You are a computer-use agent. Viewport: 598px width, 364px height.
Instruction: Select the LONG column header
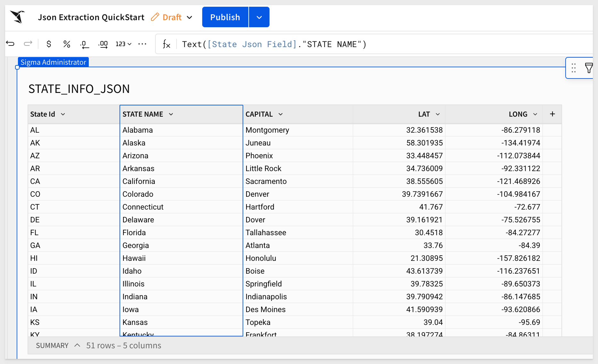point(494,114)
